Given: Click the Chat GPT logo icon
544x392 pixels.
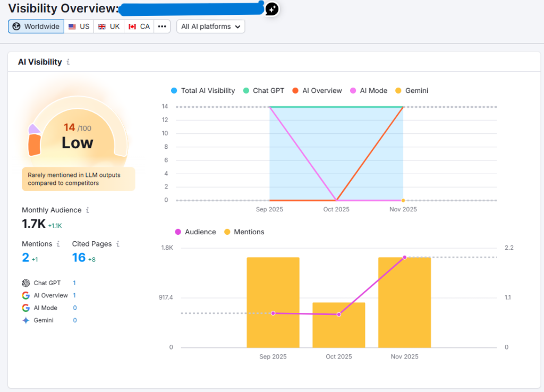Looking at the screenshot, I should [25, 283].
